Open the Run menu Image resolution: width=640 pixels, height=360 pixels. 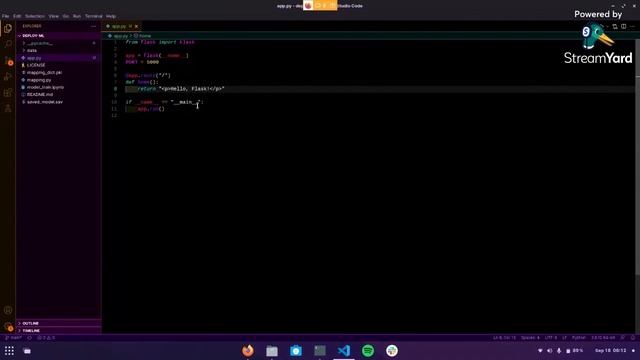(x=77, y=16)
